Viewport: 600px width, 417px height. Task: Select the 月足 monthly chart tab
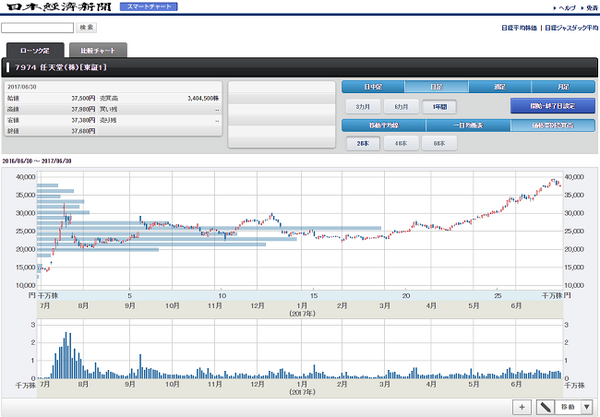(x=563, y=87)
